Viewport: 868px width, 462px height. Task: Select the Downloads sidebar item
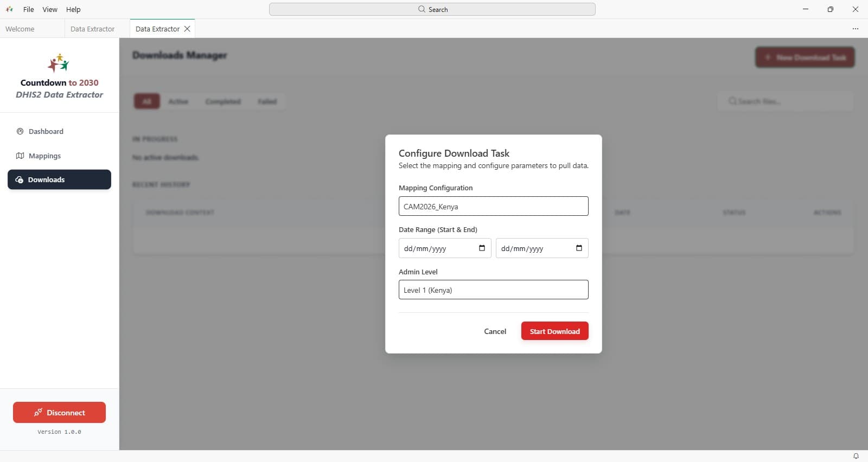pos(59,179)
